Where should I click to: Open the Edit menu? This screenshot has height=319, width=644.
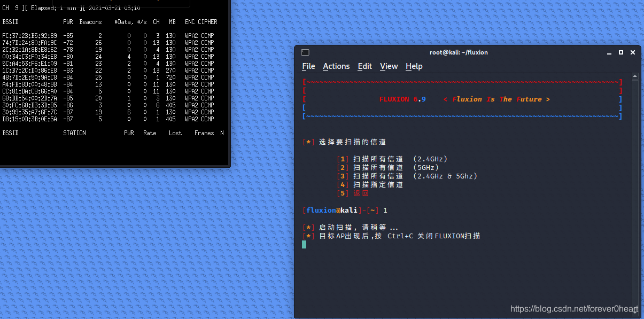coord(365,66)
